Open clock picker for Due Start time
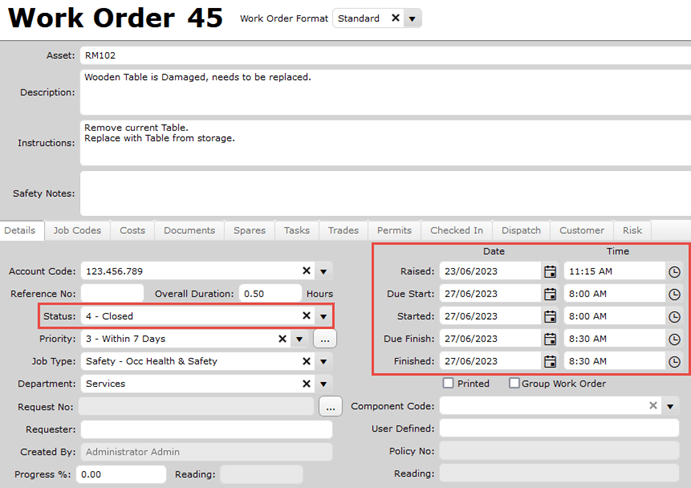 [x=674, y=294]
